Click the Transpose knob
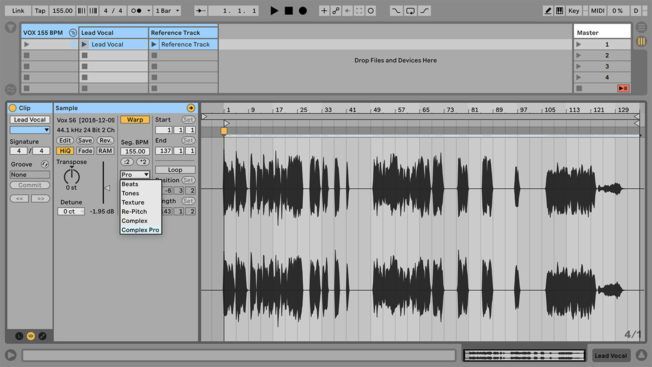The image size is (652, 367). 72,176
